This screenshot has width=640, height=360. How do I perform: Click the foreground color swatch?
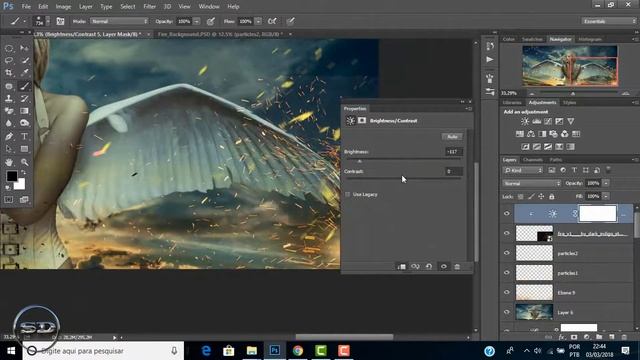pos(12,176)
